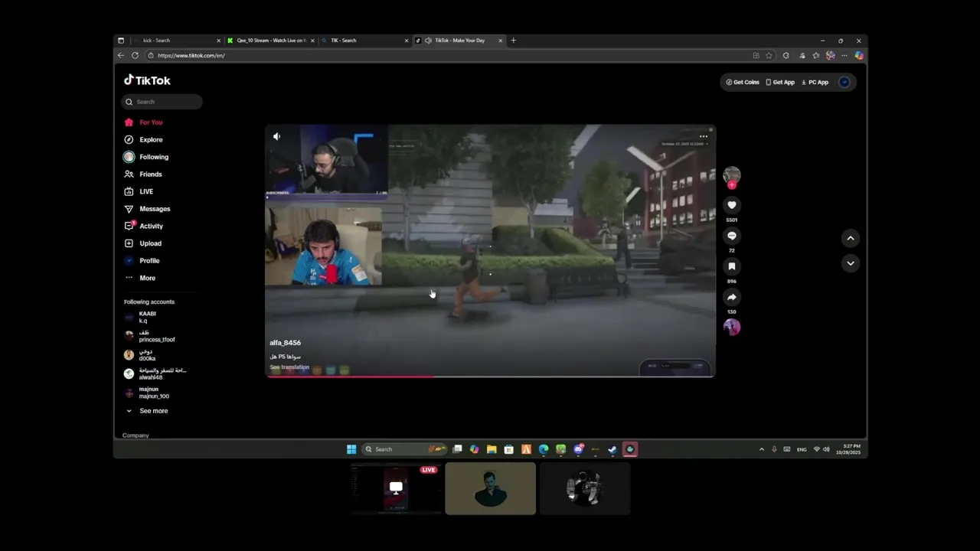Expand the Company footer section

136,435
